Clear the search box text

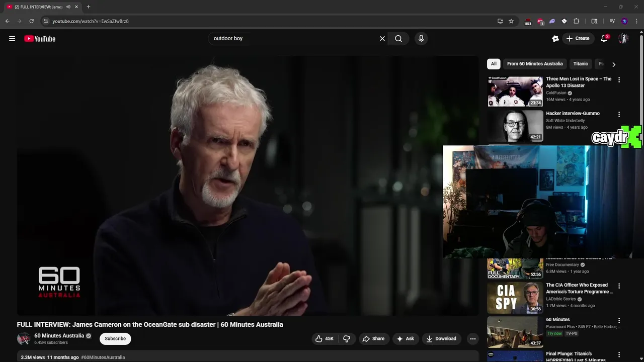tap(382, 39)
